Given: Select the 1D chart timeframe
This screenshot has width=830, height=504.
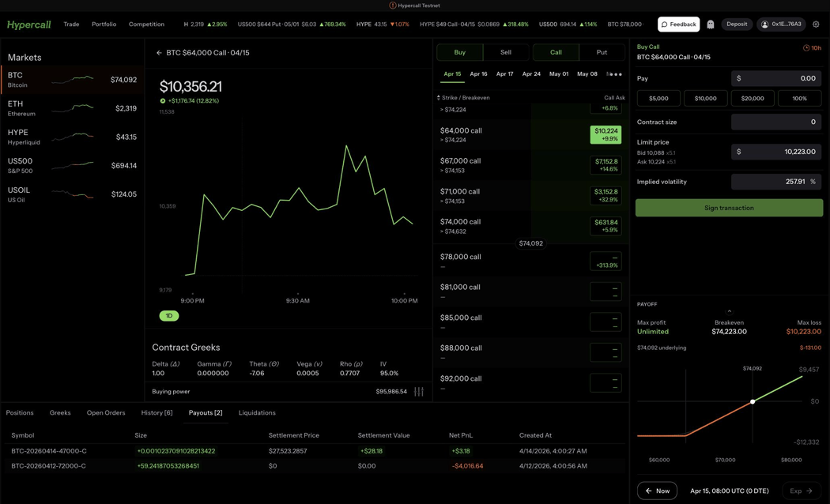Looking at the screenshot, I should tap(169, 316).
